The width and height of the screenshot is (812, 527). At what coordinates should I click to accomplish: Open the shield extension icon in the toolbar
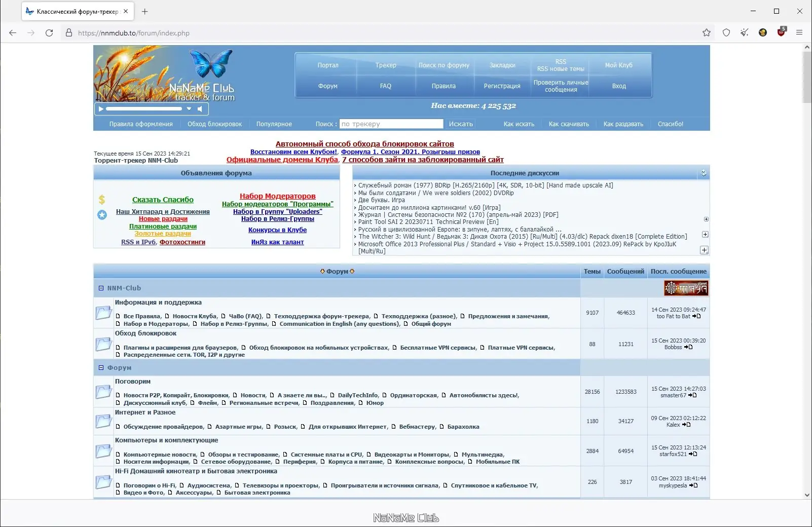(726, 33)
